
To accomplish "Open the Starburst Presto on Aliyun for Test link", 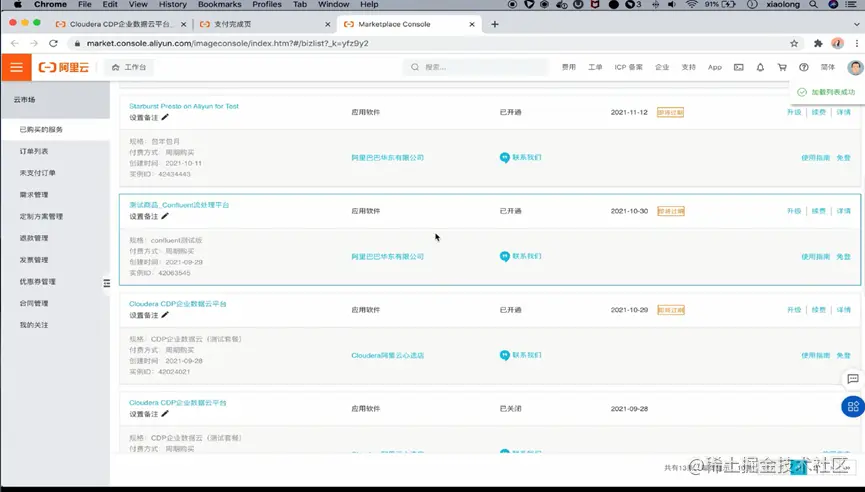I will tap(184, 106).
